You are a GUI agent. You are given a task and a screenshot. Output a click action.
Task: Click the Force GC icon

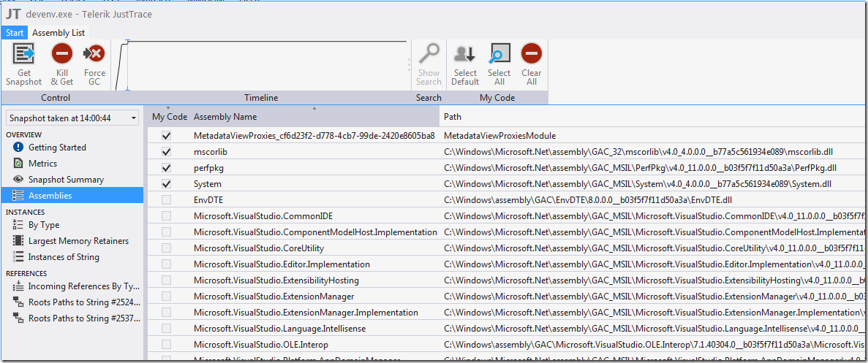[94, 53]
